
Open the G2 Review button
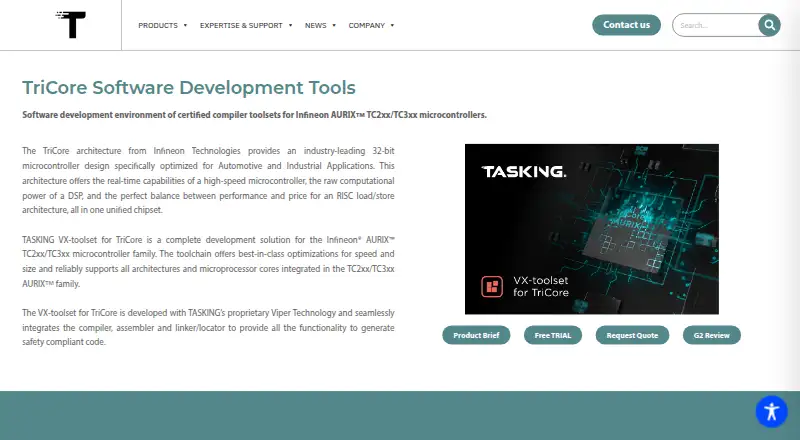[x=711, y=335]
